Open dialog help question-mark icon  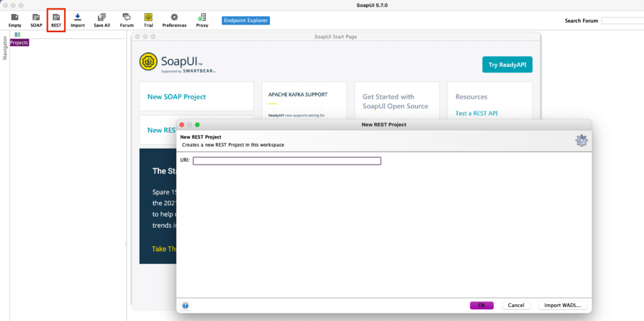186,305
